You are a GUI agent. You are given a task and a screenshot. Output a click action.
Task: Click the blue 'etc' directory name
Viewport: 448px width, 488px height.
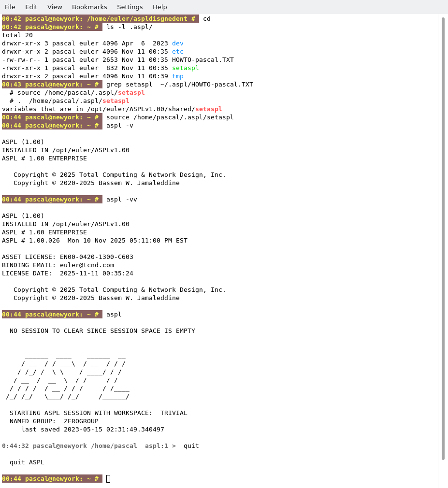(x=178, y=52)
